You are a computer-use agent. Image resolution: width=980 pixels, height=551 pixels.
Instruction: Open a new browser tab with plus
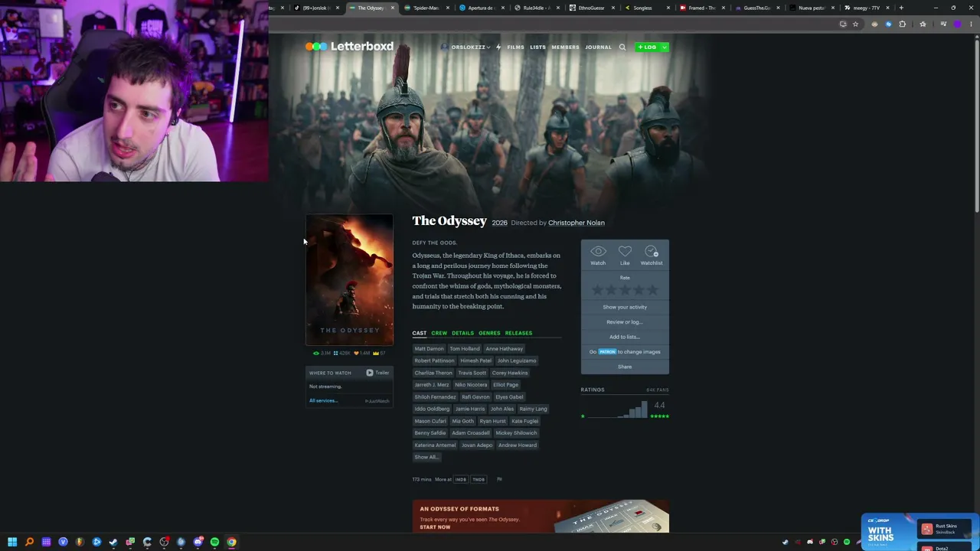(x=901, y=8)
